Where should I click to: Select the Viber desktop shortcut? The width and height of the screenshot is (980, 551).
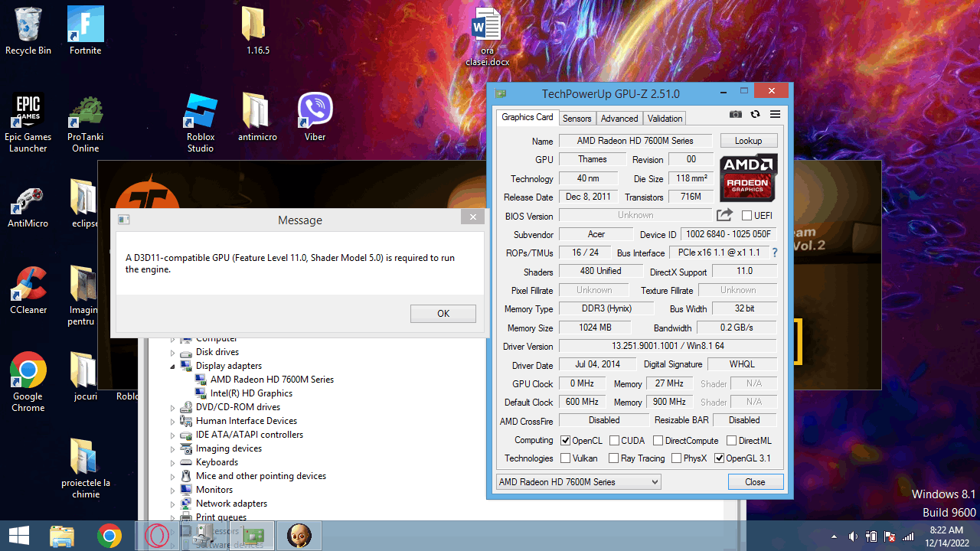pos(315,117)
